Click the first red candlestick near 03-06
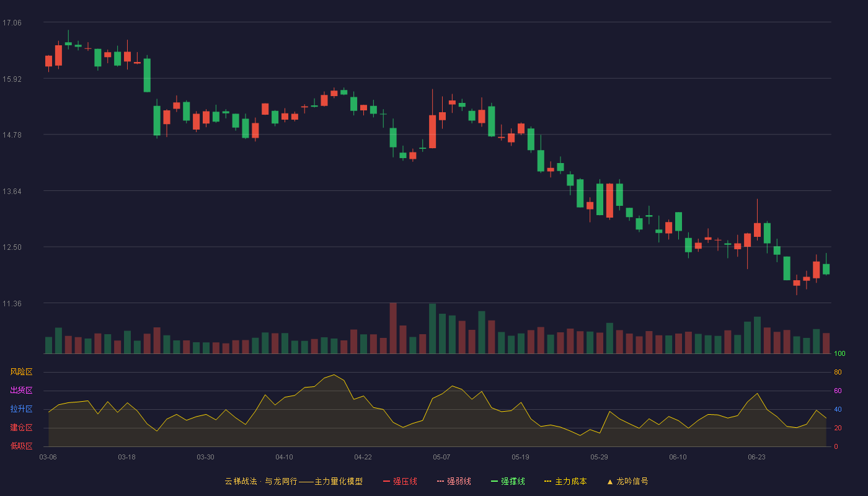Viewport: 868px width, 496px height. click(48, 61)
